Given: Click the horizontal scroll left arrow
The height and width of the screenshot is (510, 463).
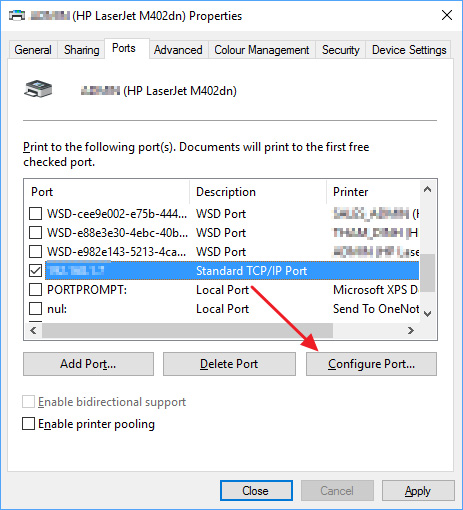Looking at the screenshot, I should pyautogui.click(x=33, y=330).
